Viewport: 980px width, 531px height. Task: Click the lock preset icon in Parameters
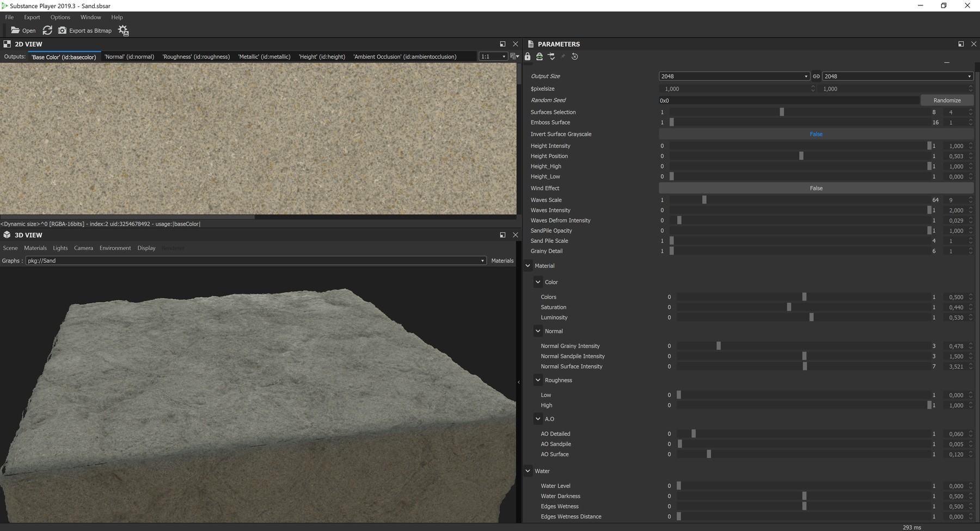tap(528, 56)
